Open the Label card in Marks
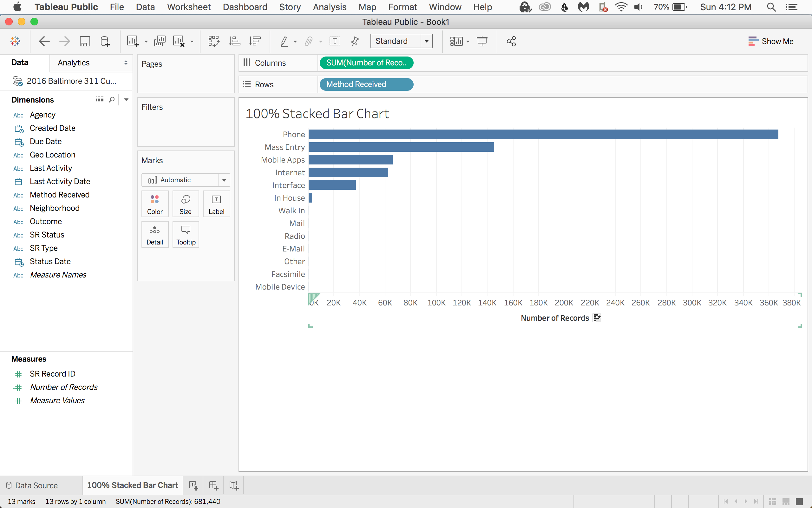The image size is (812, 508). tap(216, 204)
